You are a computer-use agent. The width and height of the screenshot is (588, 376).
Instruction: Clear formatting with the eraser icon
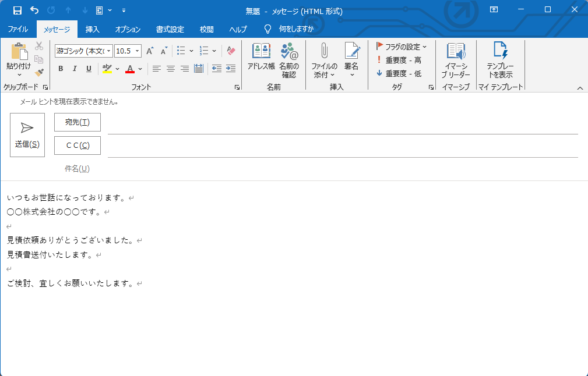pos(231,51)
